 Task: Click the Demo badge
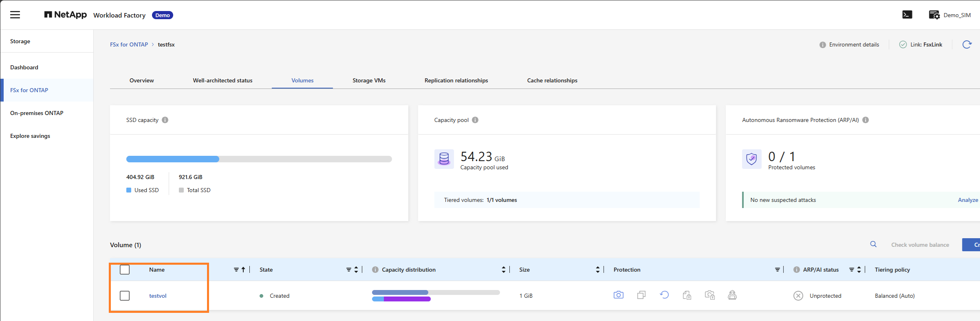[x=162, y=15]
